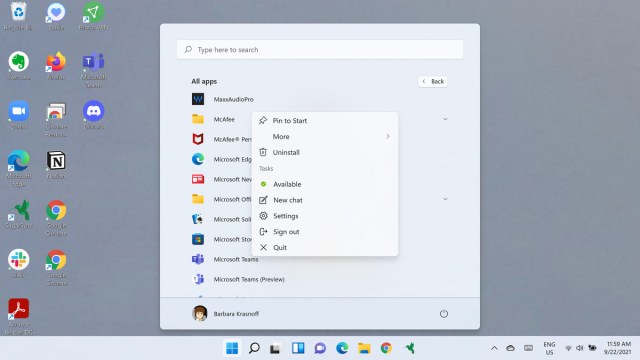This screenshot has height=360, width=640.
Task: Open the Firefox desktop shortcut
Action: [x=56, y=66]
